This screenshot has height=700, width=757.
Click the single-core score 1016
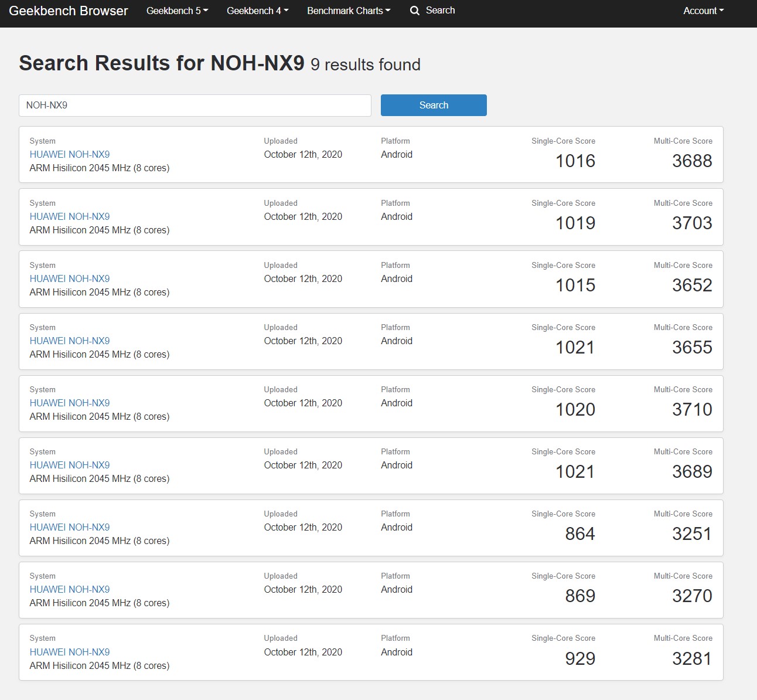(575, 161)
